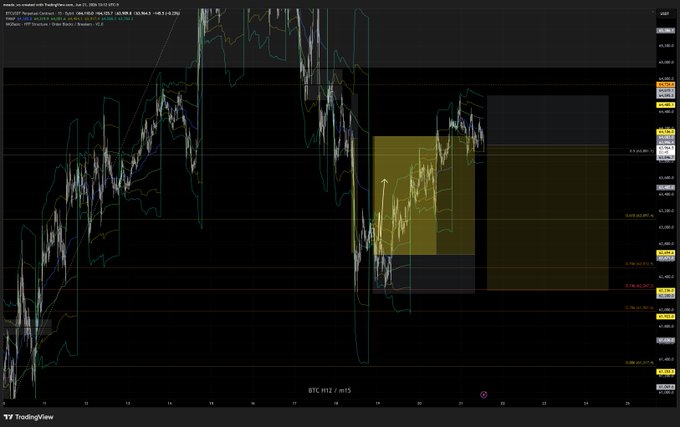Click the yellow 62,694.6 price label
The width and height of the screenshot is (680, 427).
pyautogui.click(x=666, y=253)
